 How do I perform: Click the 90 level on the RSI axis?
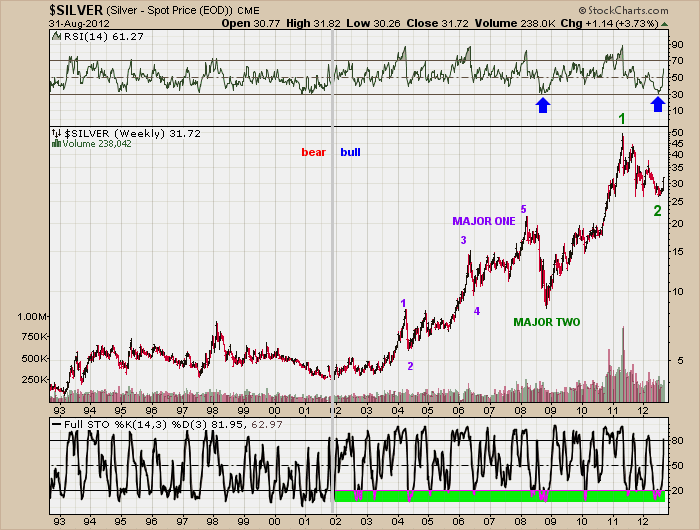click(677, 44)
